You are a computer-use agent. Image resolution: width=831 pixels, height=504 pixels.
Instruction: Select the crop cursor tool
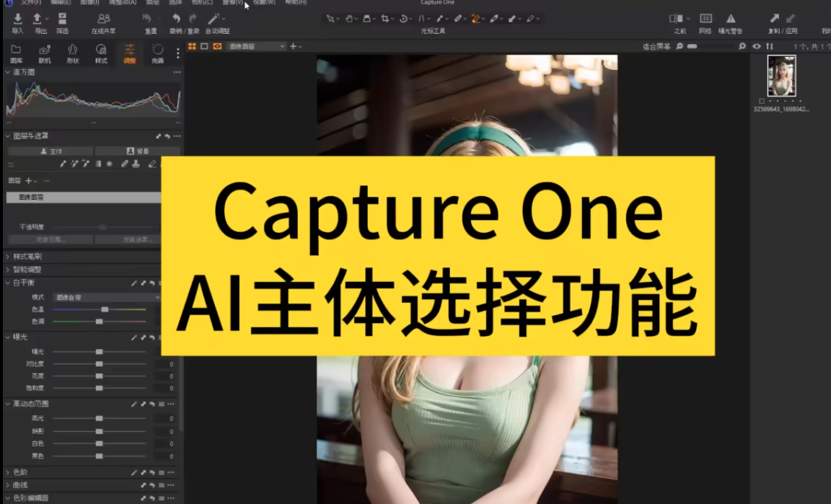[385, 19]
